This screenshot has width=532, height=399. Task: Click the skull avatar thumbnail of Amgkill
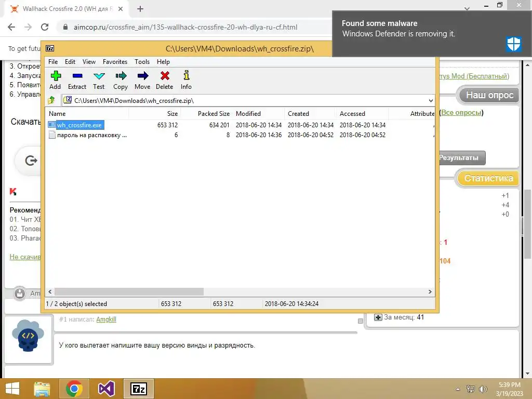28,336
